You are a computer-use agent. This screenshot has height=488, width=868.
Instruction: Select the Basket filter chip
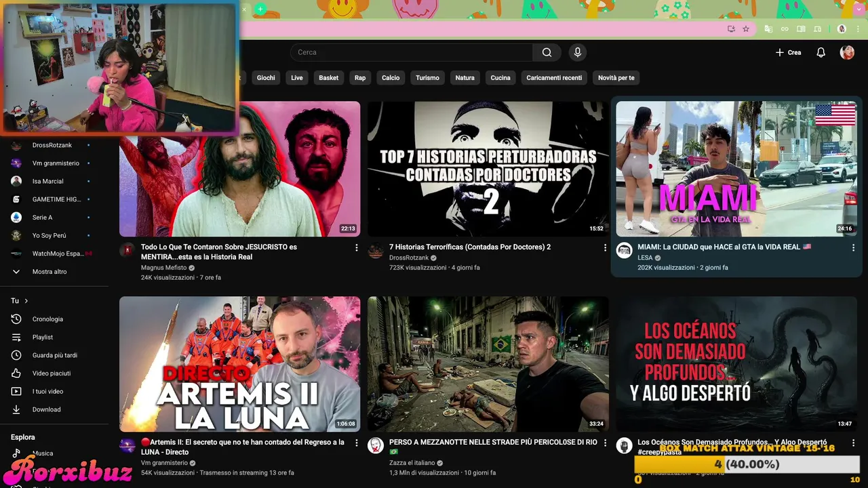tap(329, 78)
